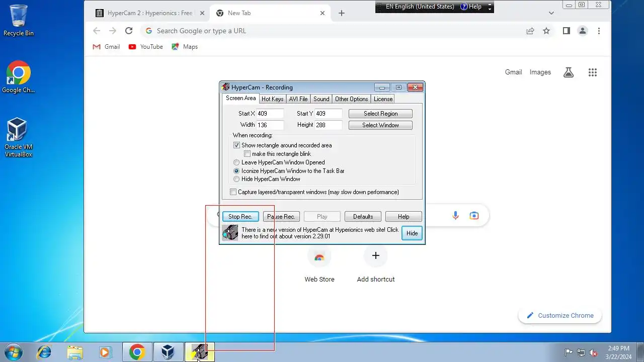Start voice search with the microphone

point(455,216)
